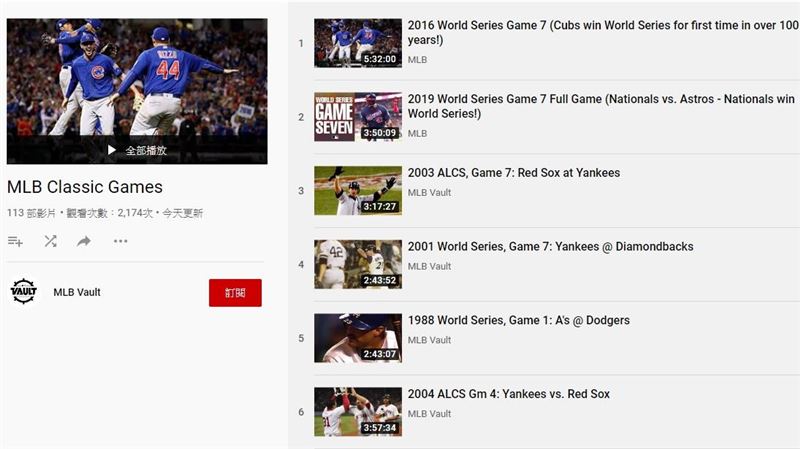800x449 pixels.
Task: Subscribe with the red 訂閱 button
Action: (235, 293)
